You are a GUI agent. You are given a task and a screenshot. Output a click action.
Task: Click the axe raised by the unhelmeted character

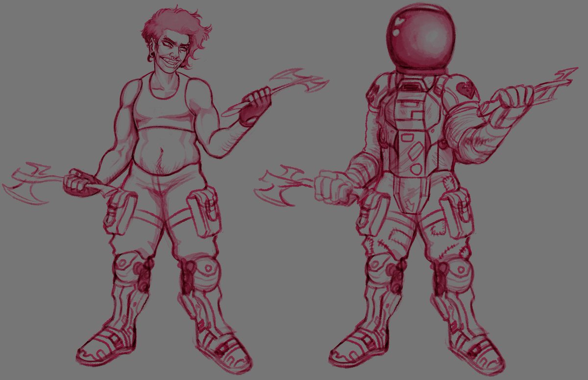274,92
